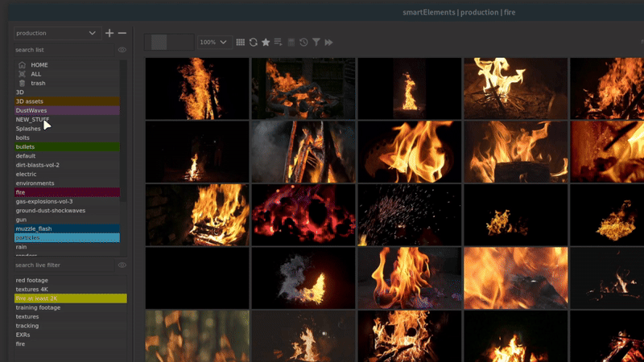Select the rain list
The height and width of the screenshot is (362, 644).
67,247
